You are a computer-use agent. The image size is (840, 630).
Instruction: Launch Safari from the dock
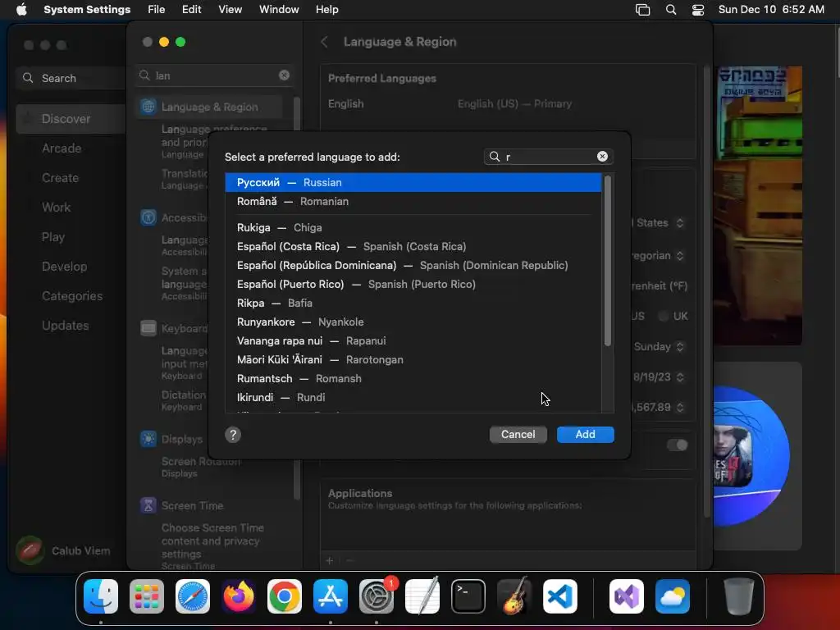click(x=193, y=596)
